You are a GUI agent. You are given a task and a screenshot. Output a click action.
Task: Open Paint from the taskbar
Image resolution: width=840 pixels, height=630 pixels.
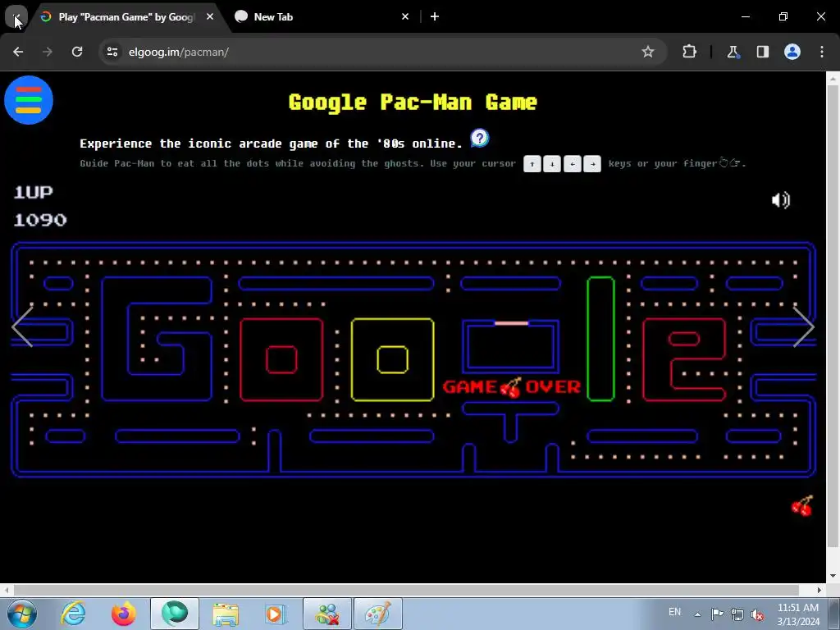coord(378,614)
